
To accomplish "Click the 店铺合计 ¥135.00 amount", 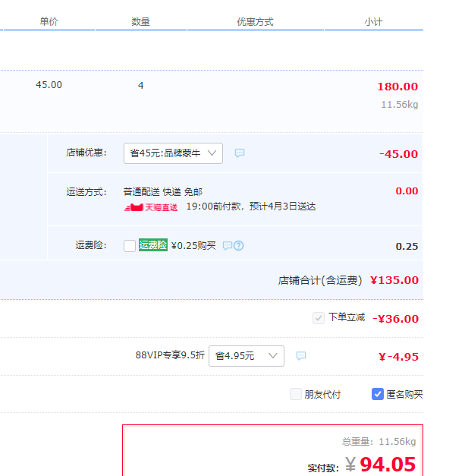I will [394, 280].
